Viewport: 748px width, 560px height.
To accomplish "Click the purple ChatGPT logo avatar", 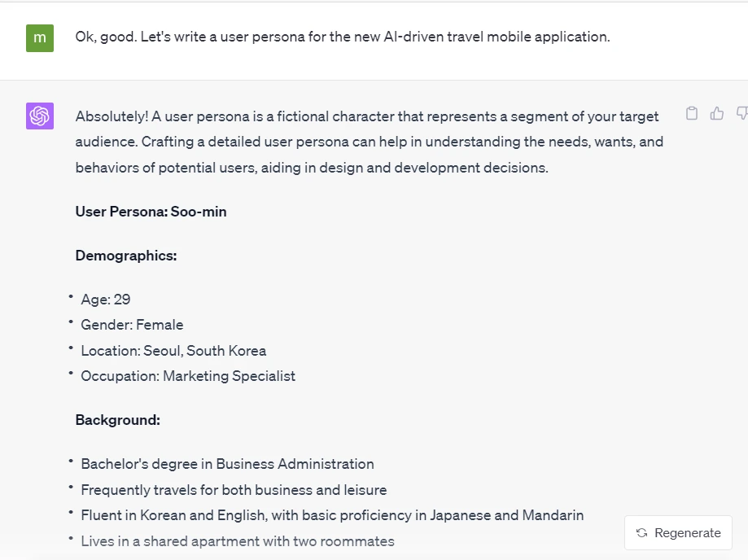I will (x=40, y=116).
